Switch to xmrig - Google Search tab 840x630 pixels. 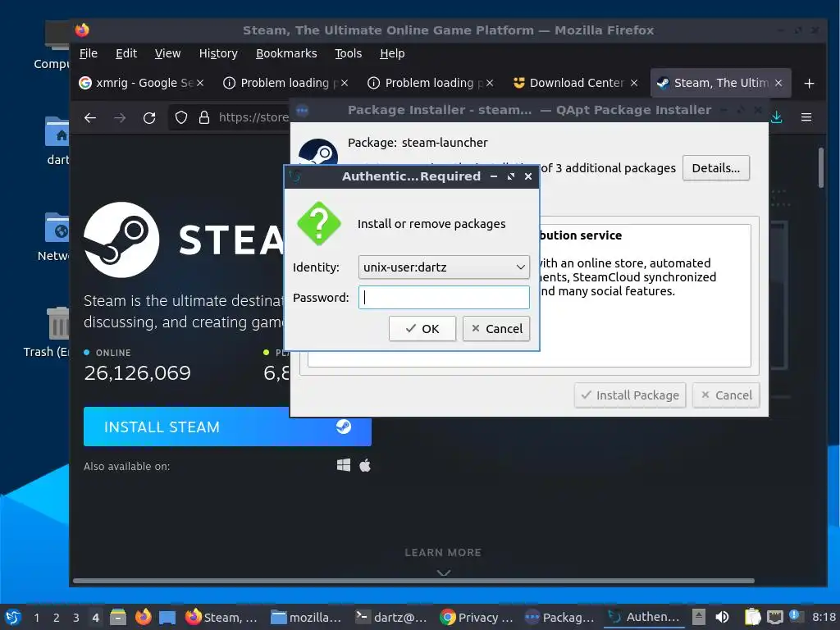pos(141,83)
